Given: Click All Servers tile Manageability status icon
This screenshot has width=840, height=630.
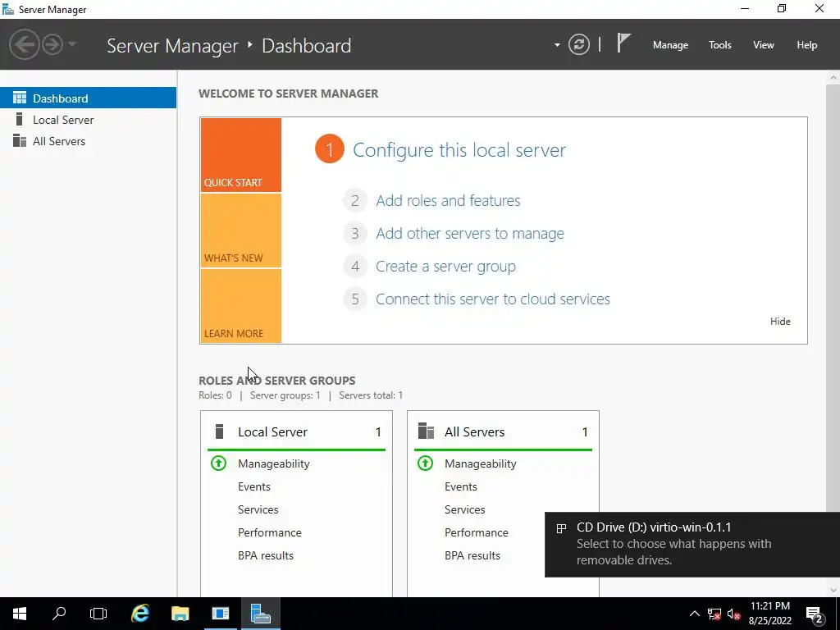Looking at the screenshot, I should click(x=426, y=463).
